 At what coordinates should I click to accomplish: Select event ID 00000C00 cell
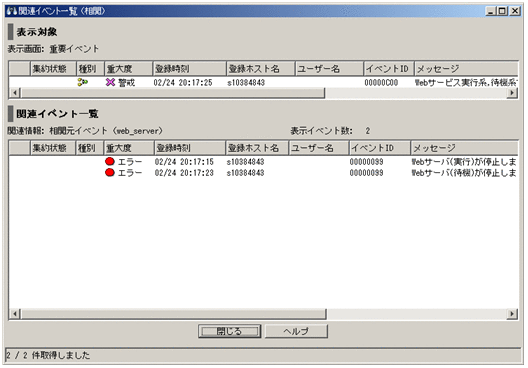[x=381, y=82]
